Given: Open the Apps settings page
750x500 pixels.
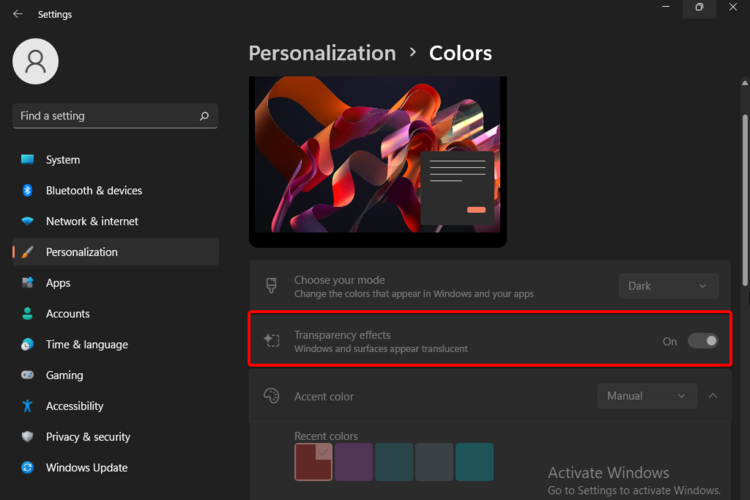Looking at the screenshot, I should point(58,283).
